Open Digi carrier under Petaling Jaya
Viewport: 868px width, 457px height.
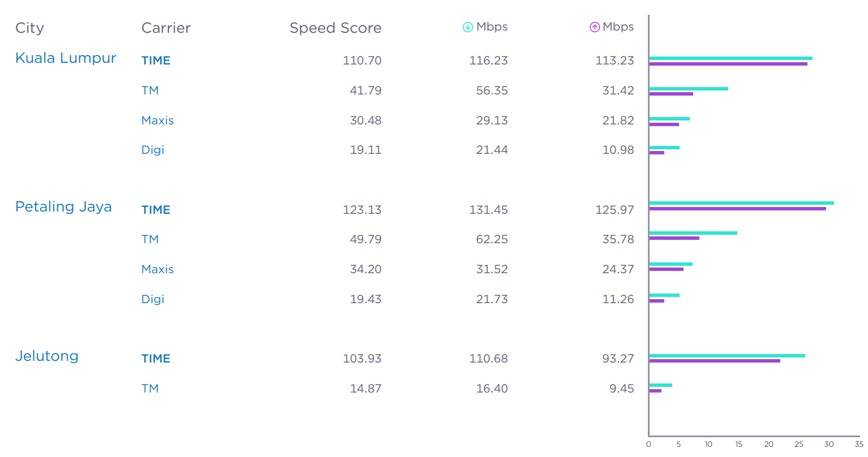pyautogui.click(x=153, y=299)
